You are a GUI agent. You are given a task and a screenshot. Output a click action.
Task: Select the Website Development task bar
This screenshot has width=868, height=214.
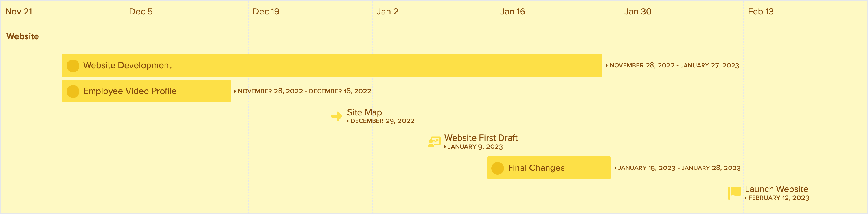(x=332, y=65)
